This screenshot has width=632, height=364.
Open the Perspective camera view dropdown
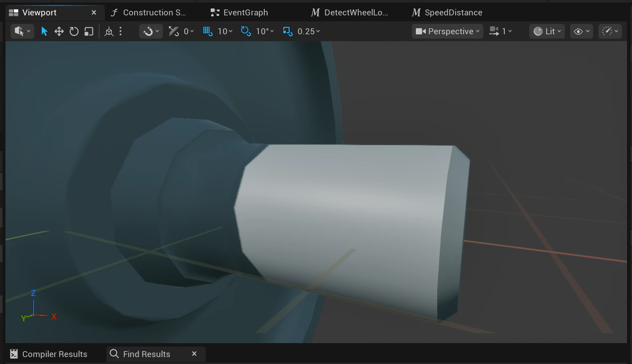[448, 31]
